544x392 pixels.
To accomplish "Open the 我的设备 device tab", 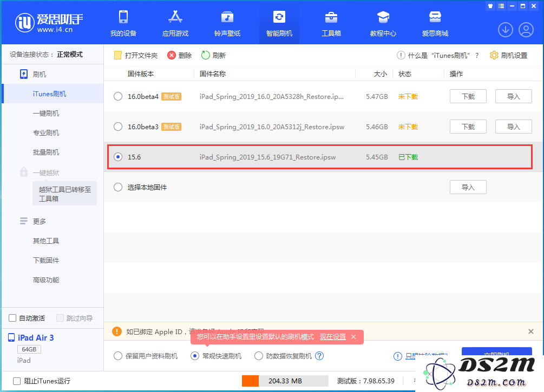I will click(x=123, y=24).
